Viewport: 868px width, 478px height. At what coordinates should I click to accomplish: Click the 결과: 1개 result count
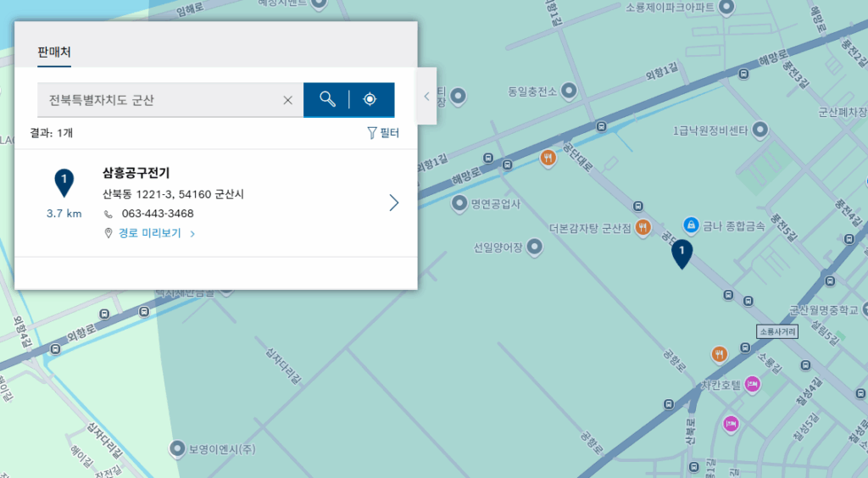(x=52, y=133)
